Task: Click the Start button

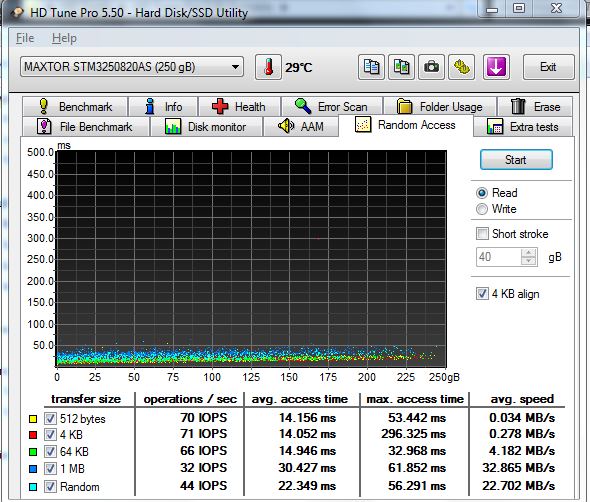Action: [516, 160]
